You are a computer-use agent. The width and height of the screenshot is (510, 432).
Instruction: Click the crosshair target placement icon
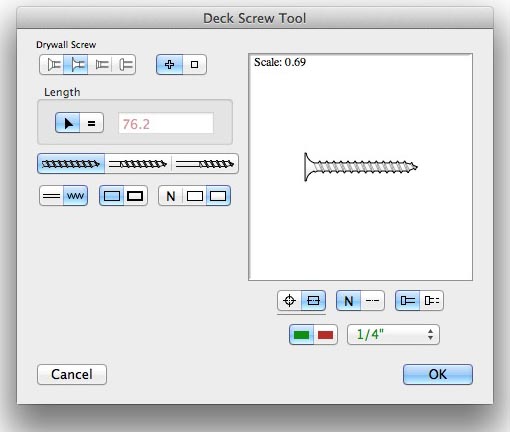pos(289,301)
